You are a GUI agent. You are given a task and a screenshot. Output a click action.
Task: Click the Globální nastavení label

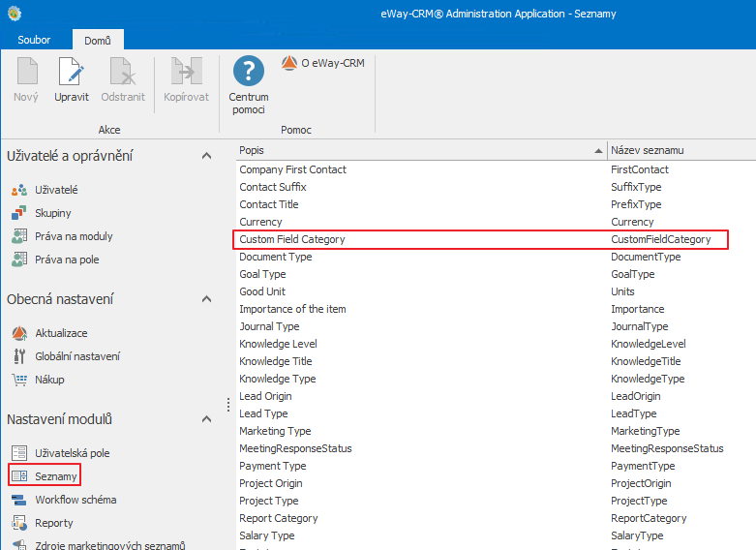[77, 356]
